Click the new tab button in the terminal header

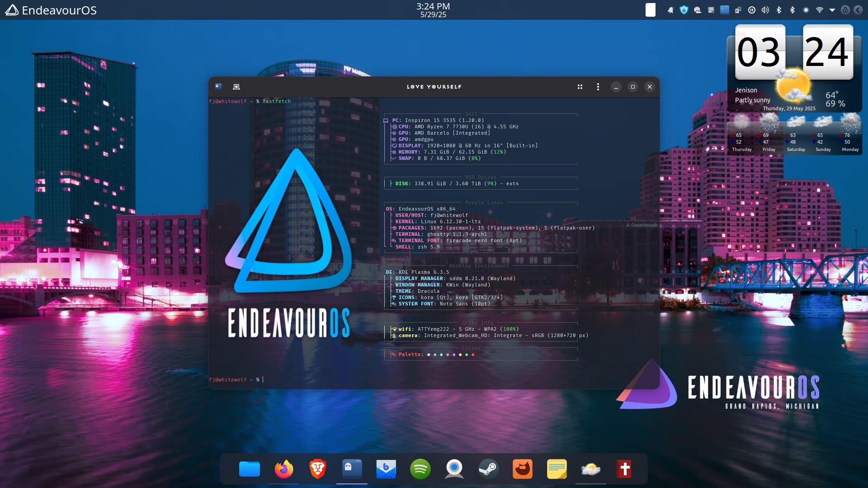(236, 87)
